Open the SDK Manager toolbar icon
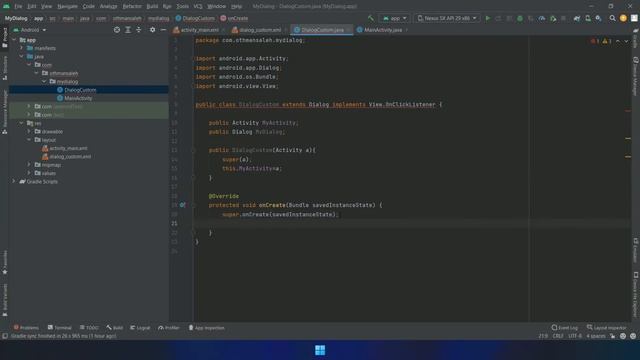This screenshot has height=360, width=640. (x=598, y=18)
